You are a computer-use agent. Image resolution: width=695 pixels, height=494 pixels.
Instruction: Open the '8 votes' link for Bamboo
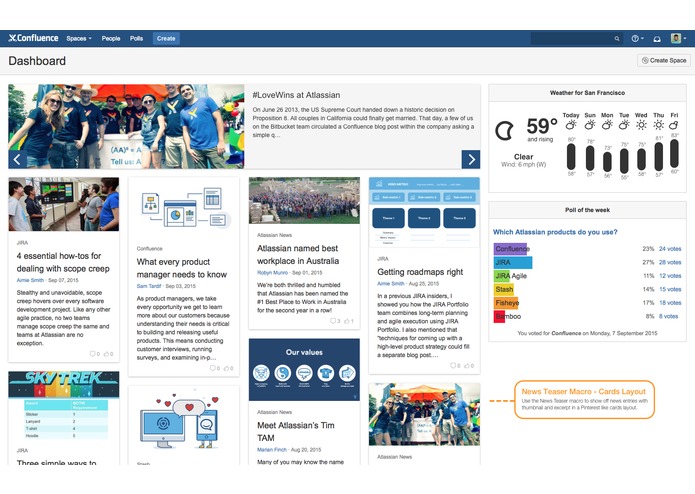[x=668, y=316]
